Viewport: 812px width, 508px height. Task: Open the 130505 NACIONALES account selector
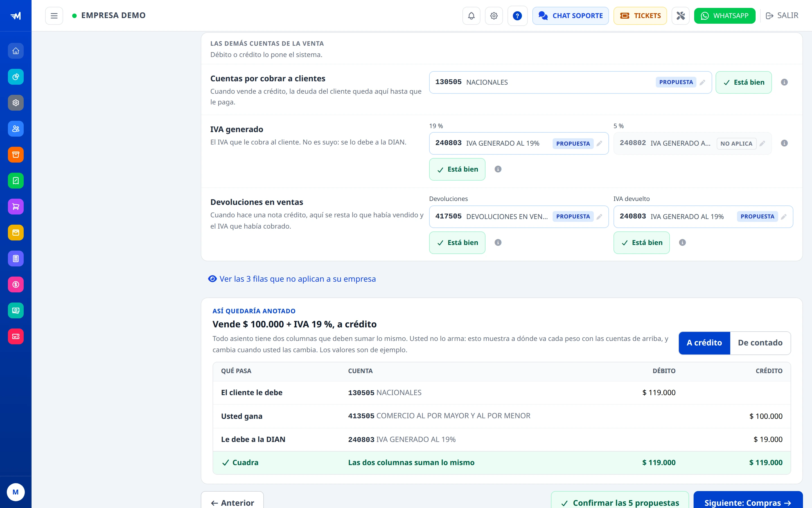pyautogui.click(x=570, y=82)
